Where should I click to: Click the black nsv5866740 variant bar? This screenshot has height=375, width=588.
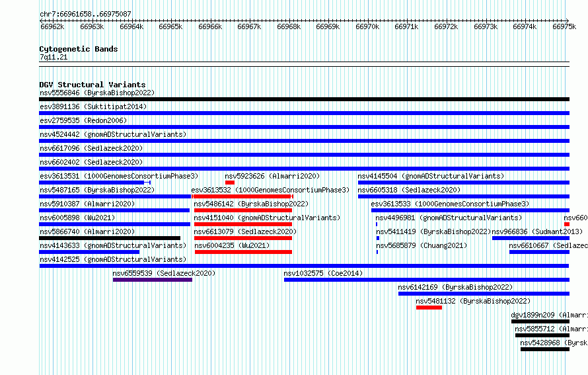(x=110, y=238)
